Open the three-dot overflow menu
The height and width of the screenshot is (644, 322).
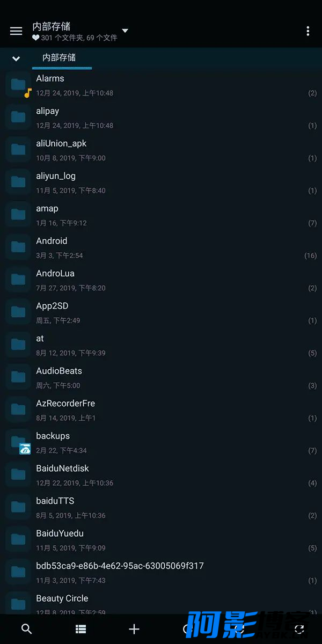point(308,31)
